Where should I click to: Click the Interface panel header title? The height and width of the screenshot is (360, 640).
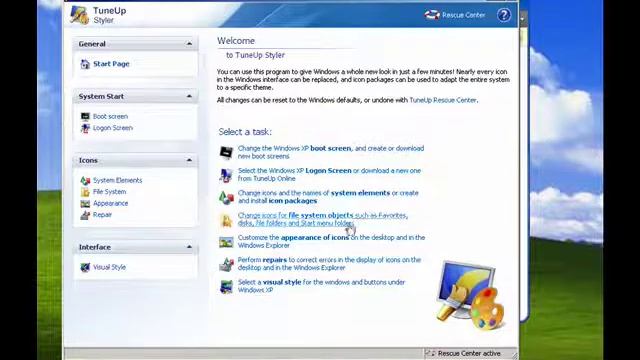tap(95, 247)
